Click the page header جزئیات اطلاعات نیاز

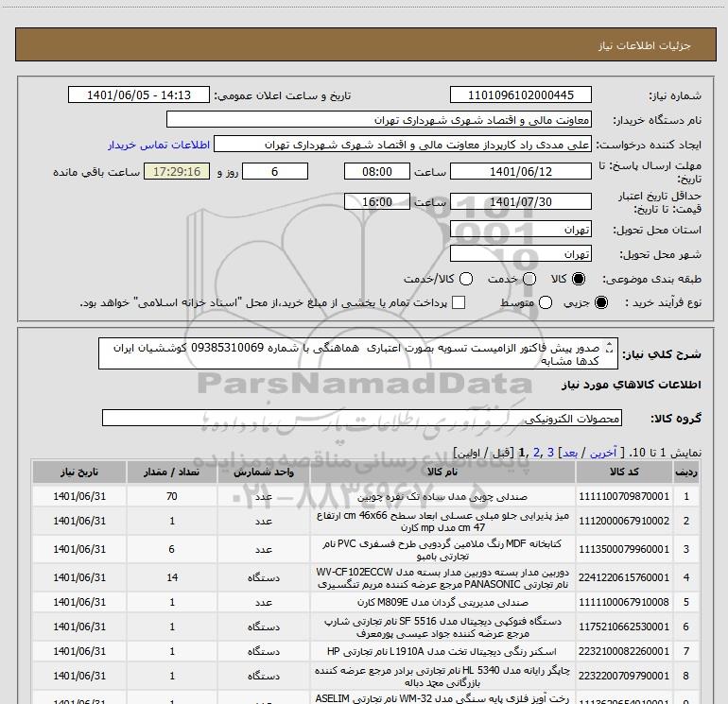tap(644, 45)
